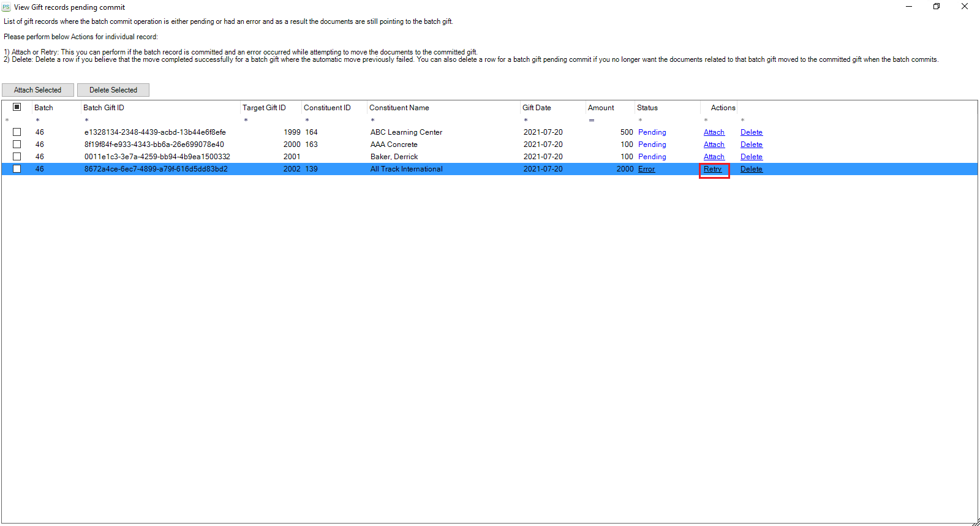Click the filter operator icon under Batch column
Screen dimensions: 980x526
click(x=37, y=120)
